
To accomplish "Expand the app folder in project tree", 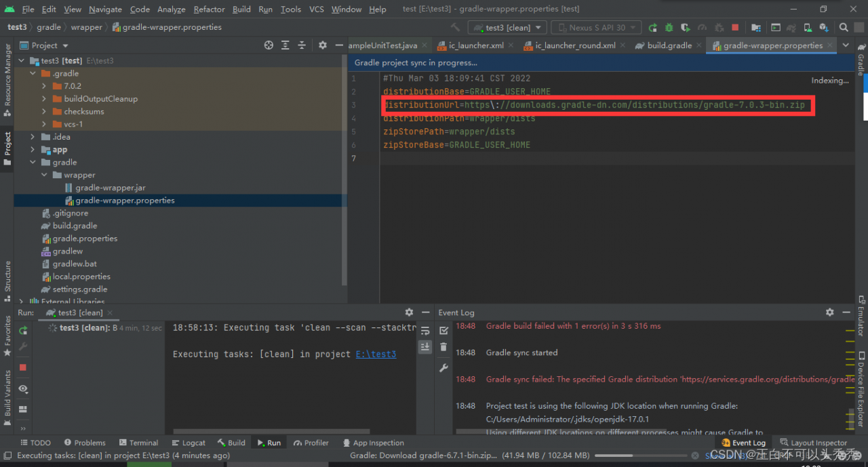I will click(x=33, y=150).
